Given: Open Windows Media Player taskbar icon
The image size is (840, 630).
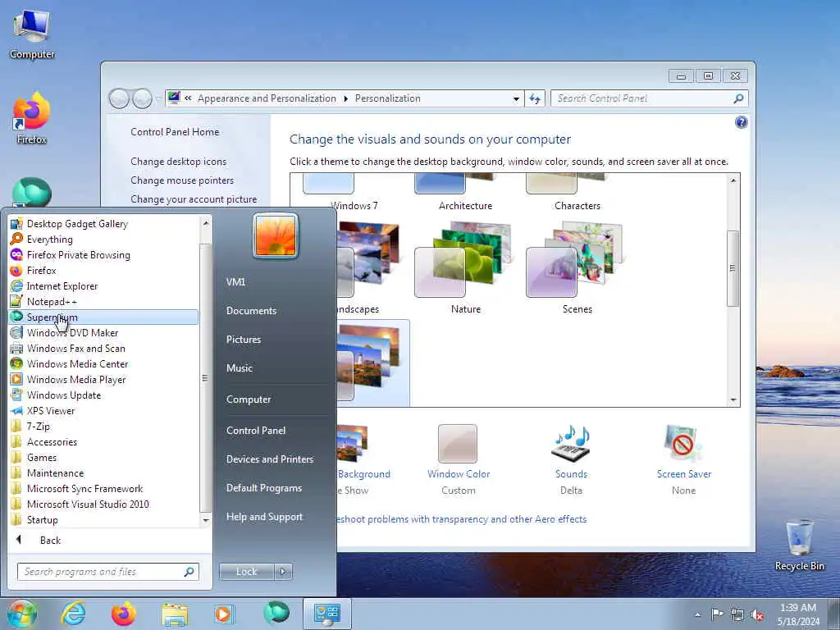Looking at the screenshot, I should coord(224,614).
